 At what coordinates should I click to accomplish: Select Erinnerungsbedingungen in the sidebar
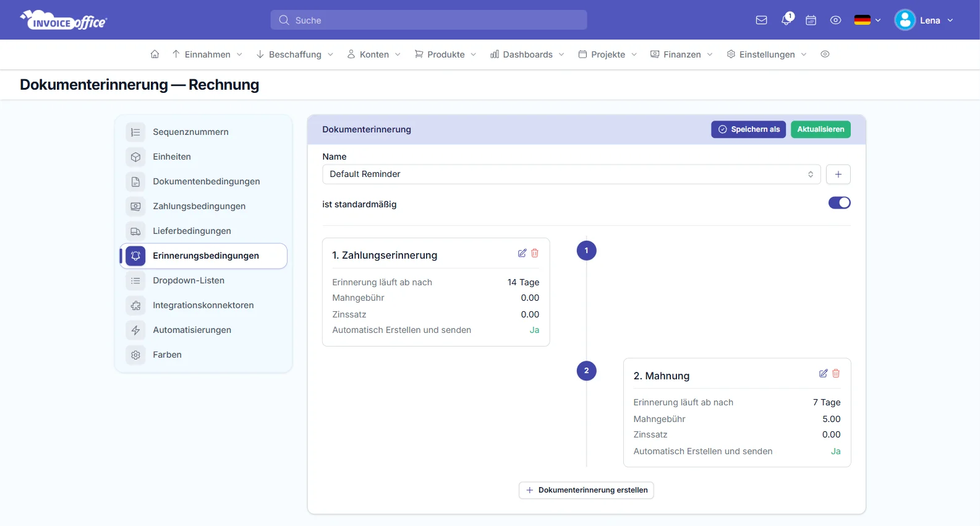click(x=203, y=256)
